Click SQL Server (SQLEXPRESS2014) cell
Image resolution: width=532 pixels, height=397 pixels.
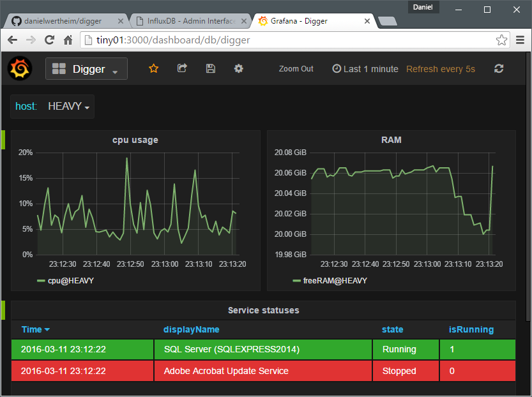(263, 349)
